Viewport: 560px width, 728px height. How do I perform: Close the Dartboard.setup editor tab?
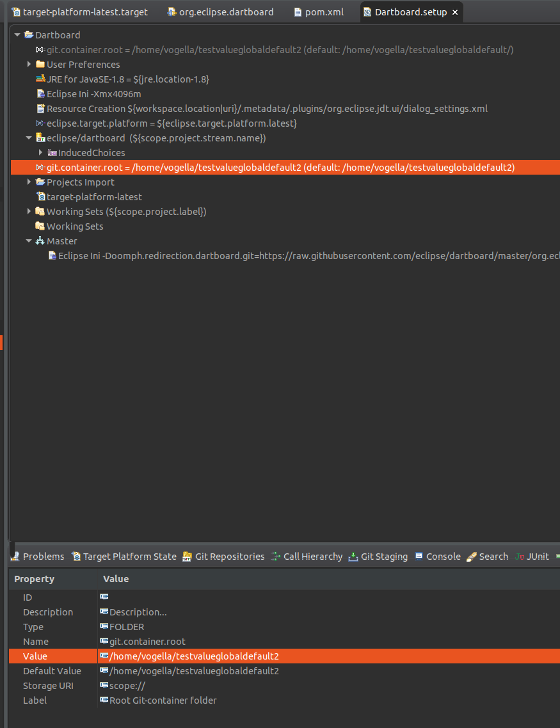click(x=455, y=12)
